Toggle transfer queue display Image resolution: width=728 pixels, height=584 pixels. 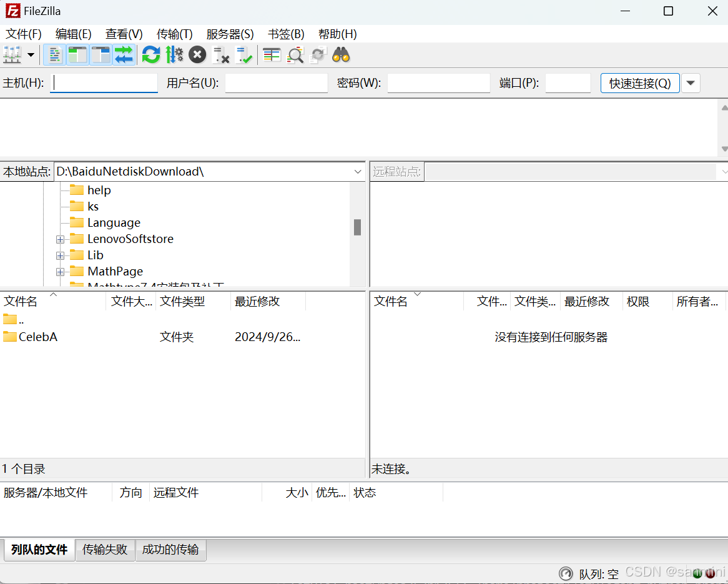click(124, 55)
